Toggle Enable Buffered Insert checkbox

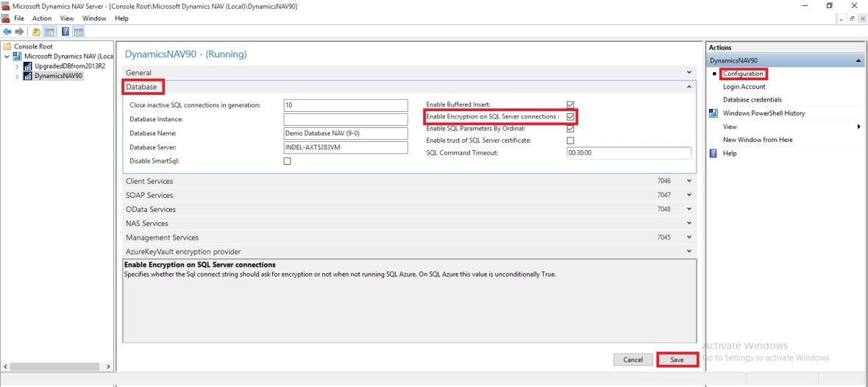[x=570, y=104]
